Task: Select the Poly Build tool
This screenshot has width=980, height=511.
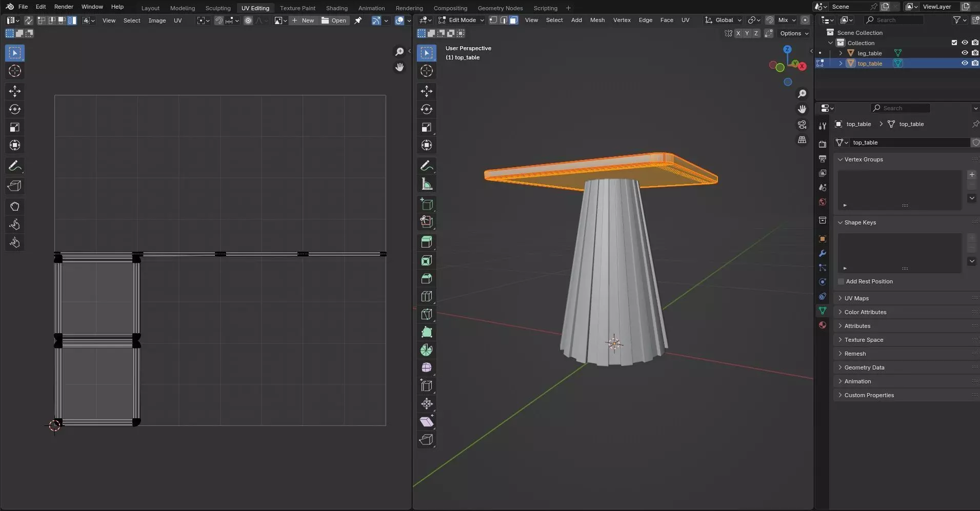Action: [427, 332]
